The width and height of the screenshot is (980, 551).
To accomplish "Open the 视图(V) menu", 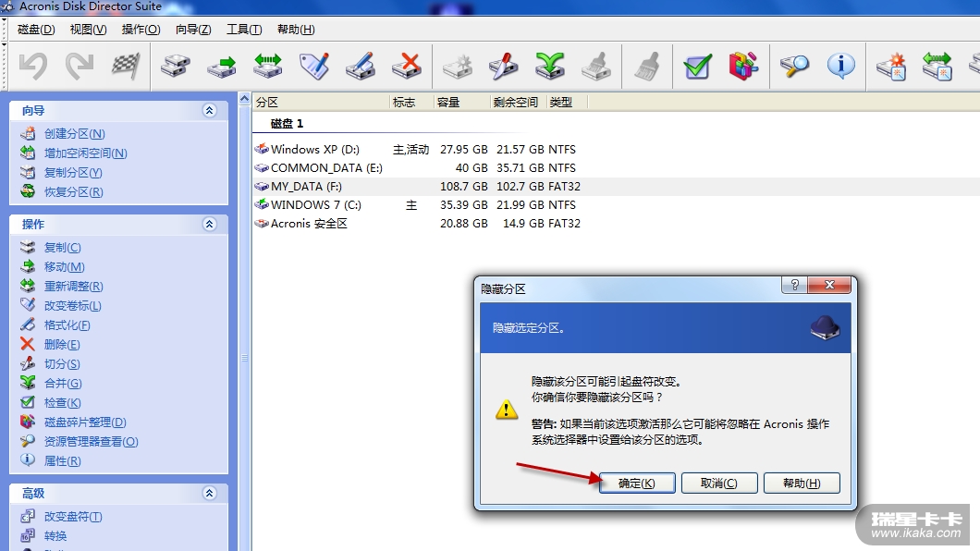I will click(88, 30).
